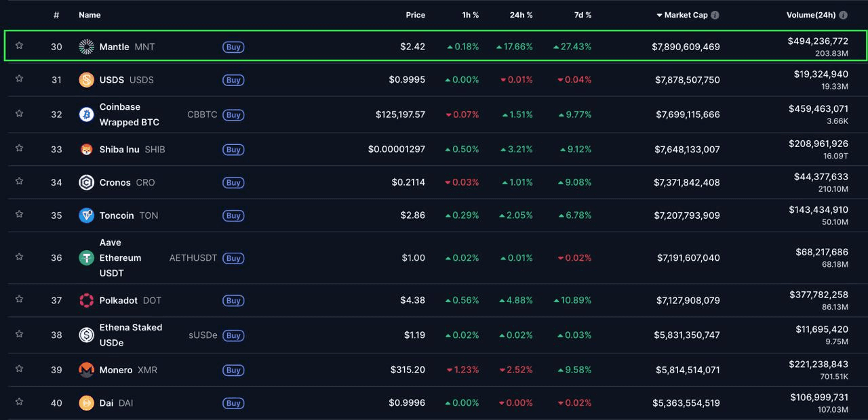The image size is (868, 420).
Task: Click Buy next to Monero XMR
Action: tap(233, 370)
